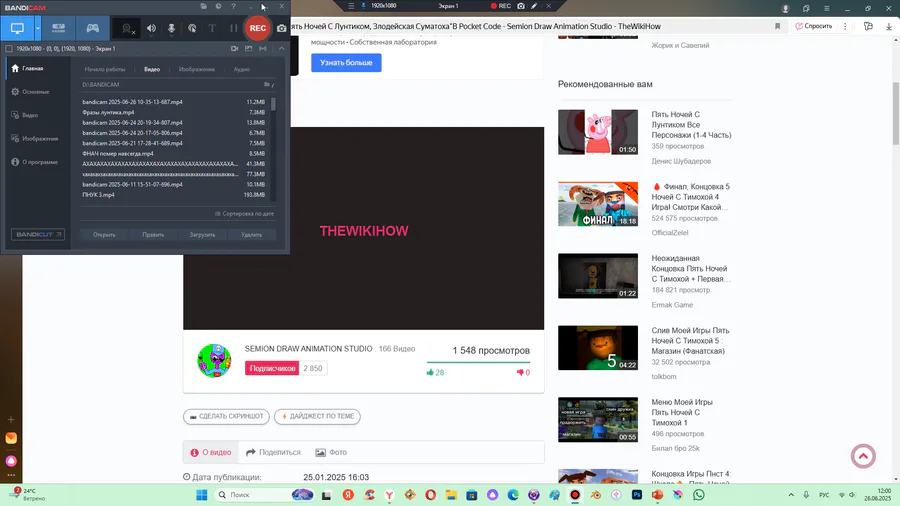Viewport: 900px width, 506px height.
Task: Click the scroll-to-top circular arrow button
Action: 863,456
